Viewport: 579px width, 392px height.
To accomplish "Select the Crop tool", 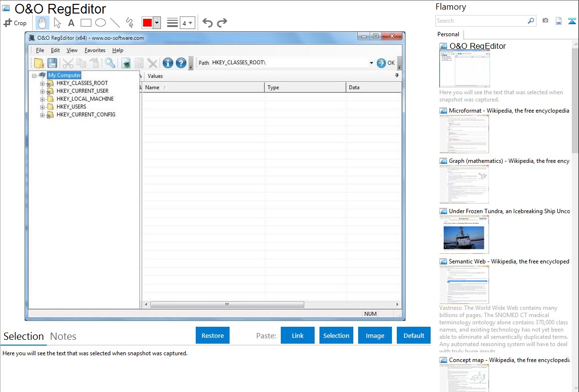I will point(15,23).
